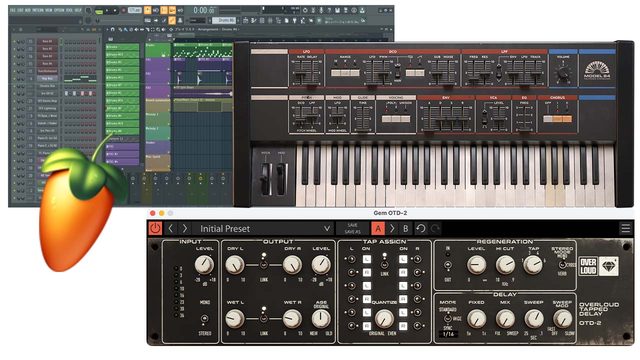Screen dimensions: 640x360
Task: Toggle the OTD-2 power button
Action: (155, 228)
